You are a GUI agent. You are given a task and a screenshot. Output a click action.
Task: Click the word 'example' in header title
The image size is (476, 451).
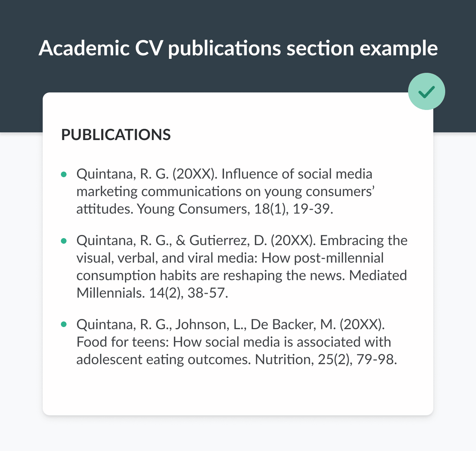click(x=399, y=48)
